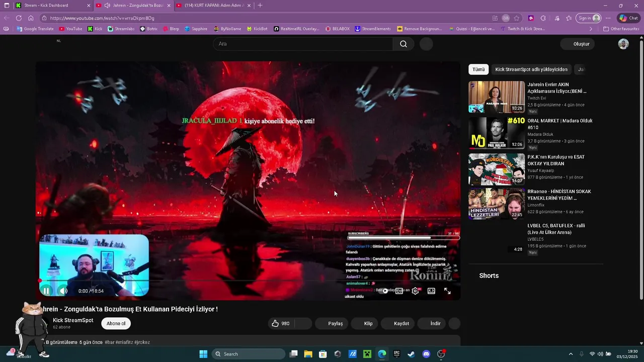Mute the Jahrein tab speaker icon
This screenshot has height=362, width=644.
[107, 6]
